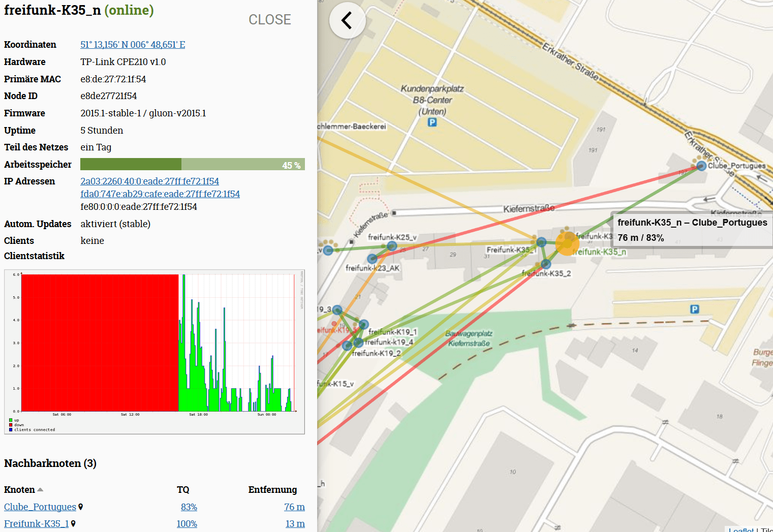
Task: Click the Firmware value 2015.1-stable-1
Action: coord(111,113)
